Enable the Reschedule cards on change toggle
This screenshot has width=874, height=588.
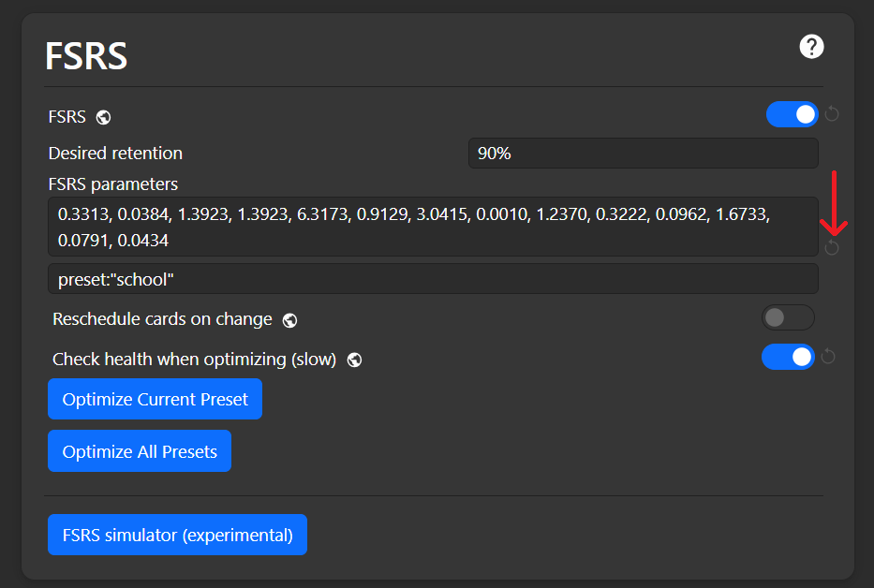point(787,317)
